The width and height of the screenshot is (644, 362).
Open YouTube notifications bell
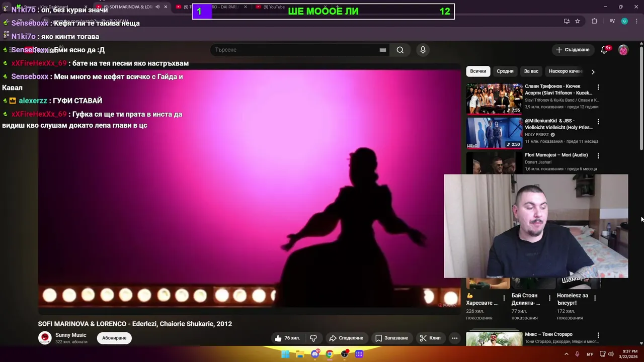[605, 50]
